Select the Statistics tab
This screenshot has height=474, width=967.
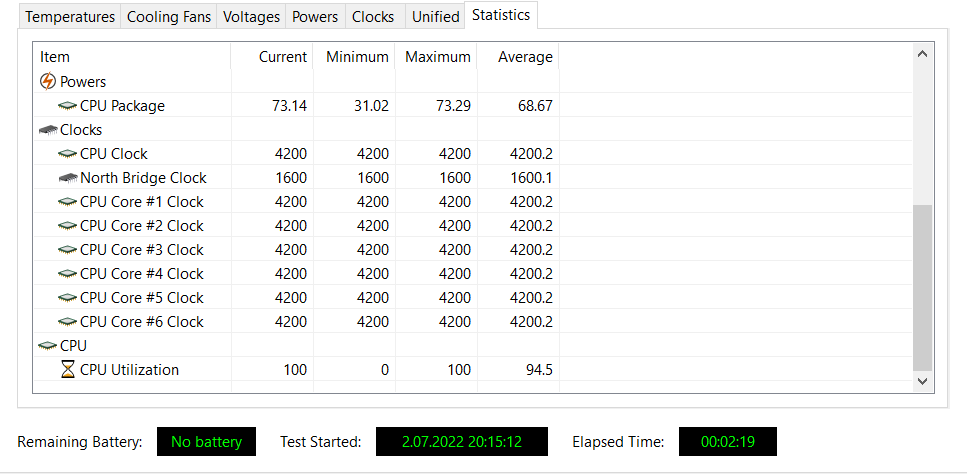coord(501,15)
